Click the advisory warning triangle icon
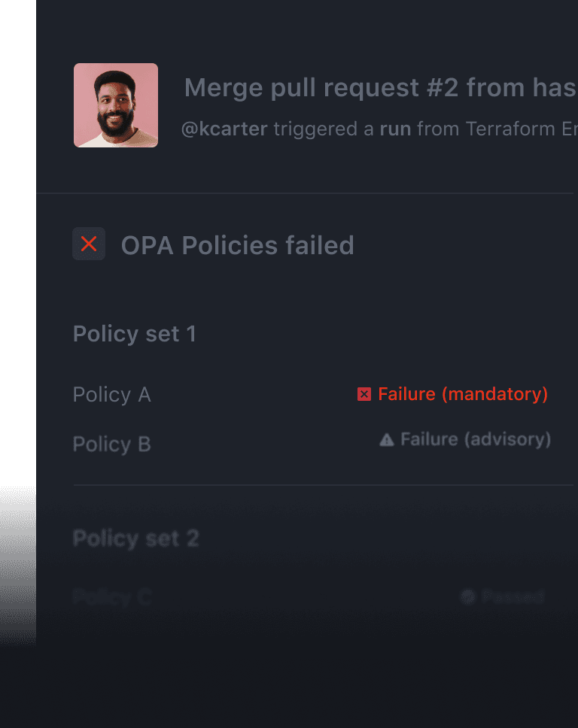This screenshot has width=578, height=728. pyautogui.click(x=387, y=440)
